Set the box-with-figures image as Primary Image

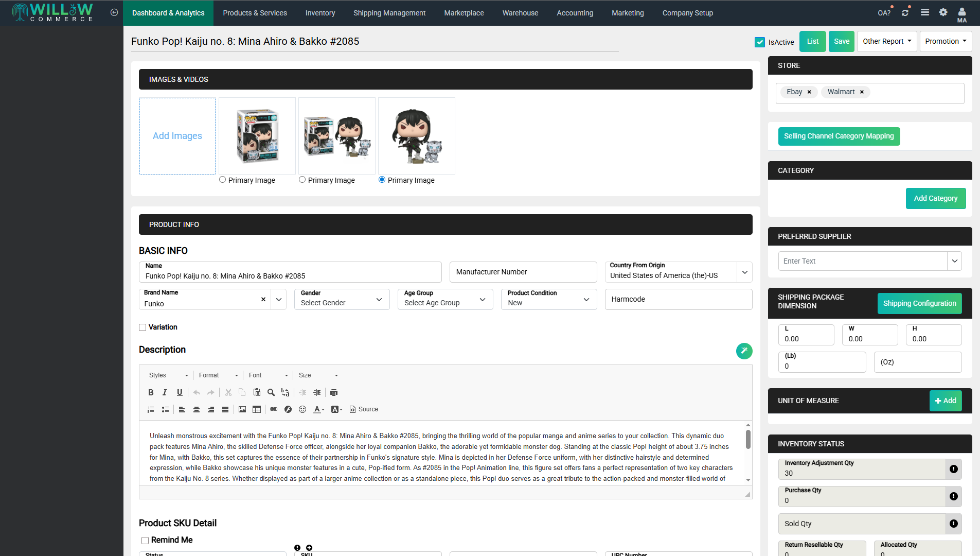[x=302, y=180]
